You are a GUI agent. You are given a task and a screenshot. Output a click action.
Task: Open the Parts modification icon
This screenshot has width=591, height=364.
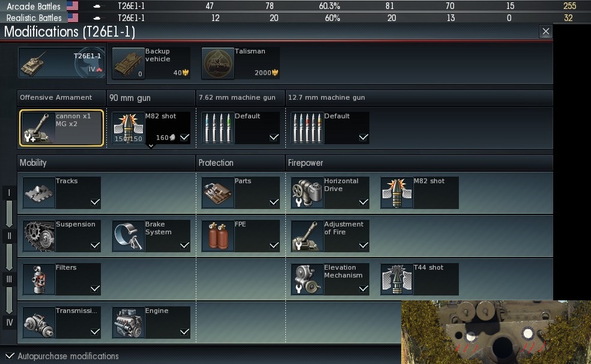coord(217,193)
